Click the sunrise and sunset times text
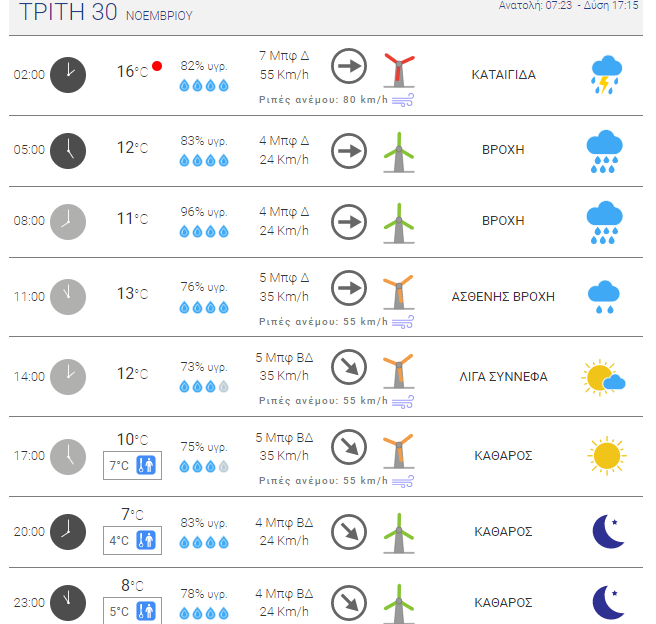The width and height of the screenshot is (656, 624). (x=569, y=5)
